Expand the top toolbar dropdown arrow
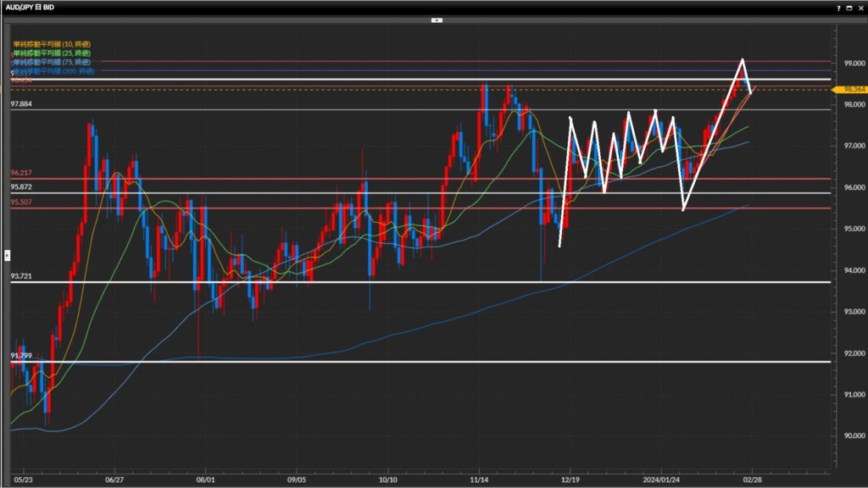Screen dimensions: 868x488 pos(436,19)
